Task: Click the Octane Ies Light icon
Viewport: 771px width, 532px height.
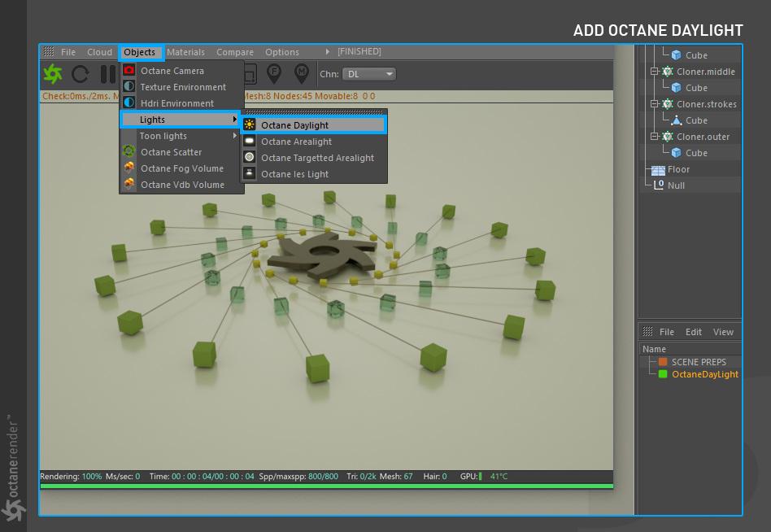Action: pos(250,173)
